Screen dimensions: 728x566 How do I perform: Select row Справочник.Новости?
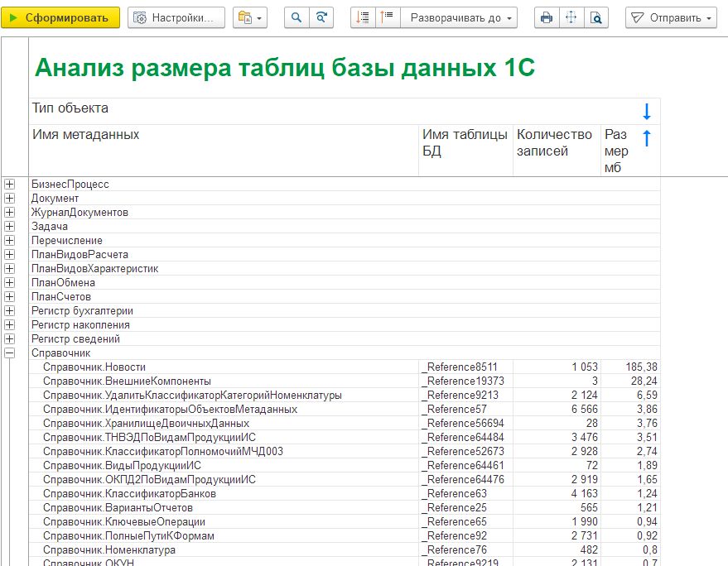345,367
